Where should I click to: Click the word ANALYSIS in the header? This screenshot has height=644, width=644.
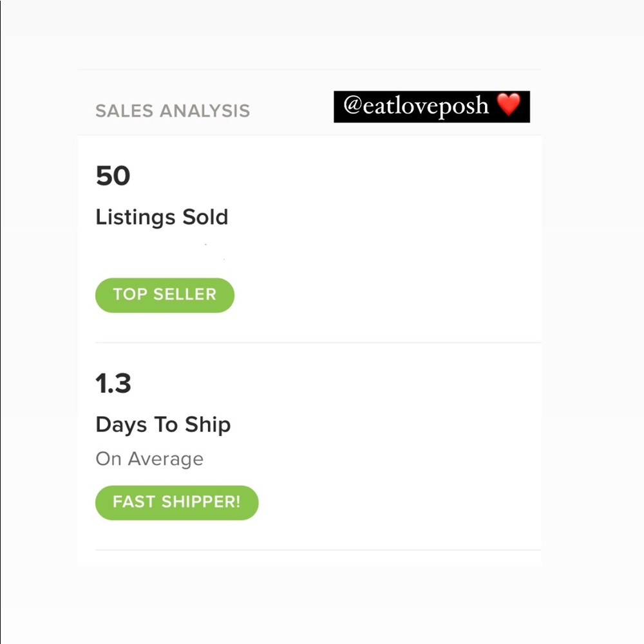tap(205, 111)
